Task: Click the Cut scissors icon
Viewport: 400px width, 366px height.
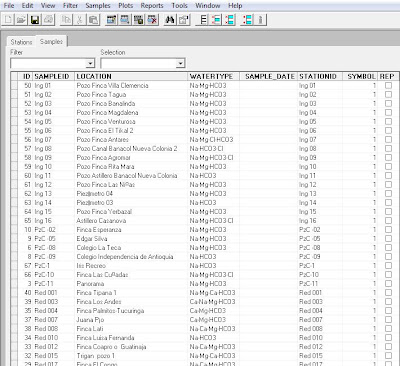Action: pyautogui.click(x=79, y=20)
